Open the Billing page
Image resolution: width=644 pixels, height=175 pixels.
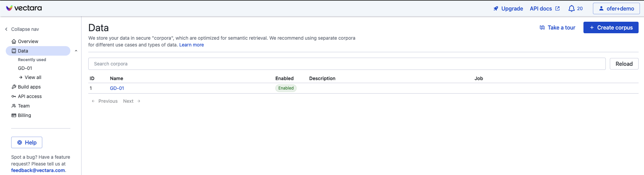24,115
